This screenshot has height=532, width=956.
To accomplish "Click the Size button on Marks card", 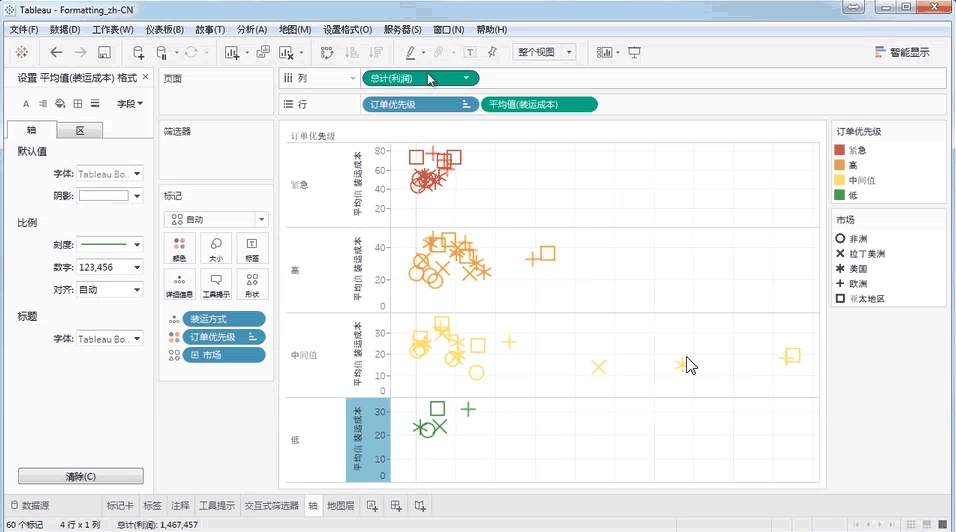I will tap(216, 248).
